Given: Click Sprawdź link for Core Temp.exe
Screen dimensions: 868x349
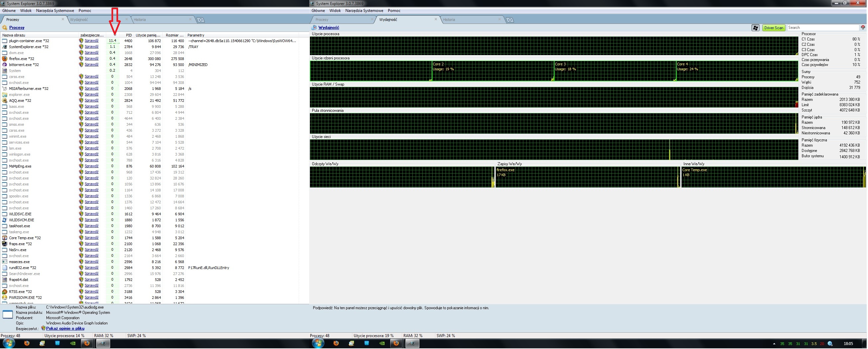Looking at the screenshot, I should pyautogui.click(x=92, y=238).
